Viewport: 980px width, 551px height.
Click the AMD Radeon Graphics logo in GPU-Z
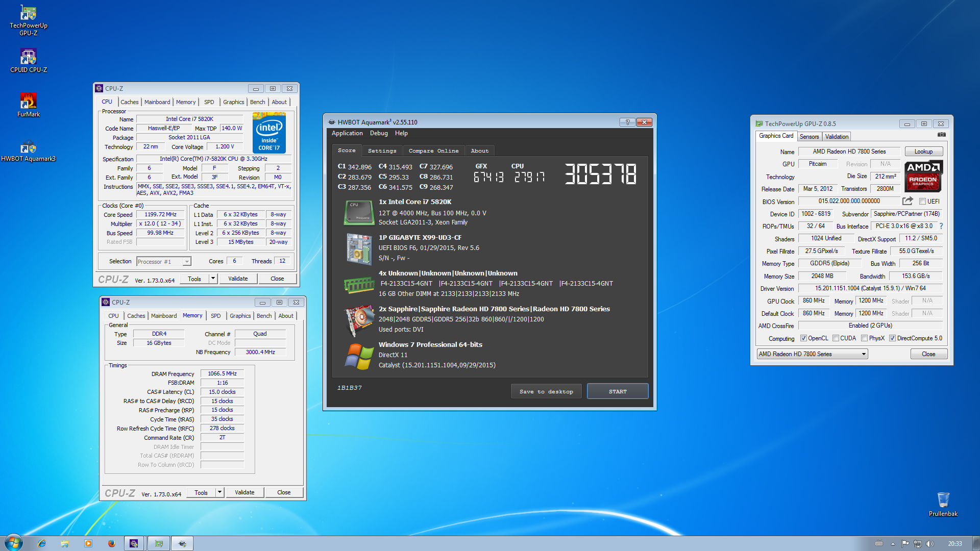click(923, 176)
